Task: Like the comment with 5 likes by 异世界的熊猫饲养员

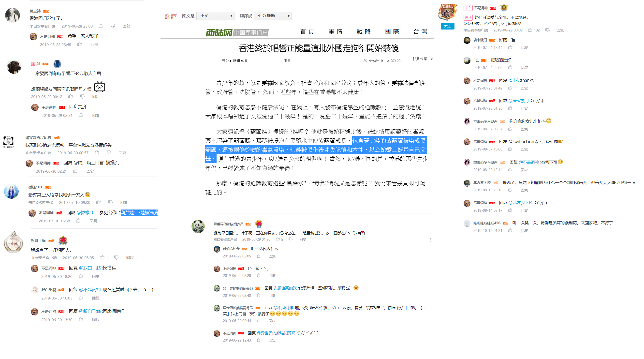Action: coord(278,239)
